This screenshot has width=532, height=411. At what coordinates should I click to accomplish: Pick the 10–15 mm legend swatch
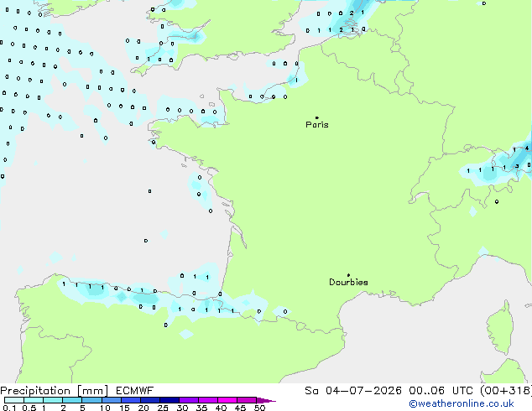coord(112,400)
